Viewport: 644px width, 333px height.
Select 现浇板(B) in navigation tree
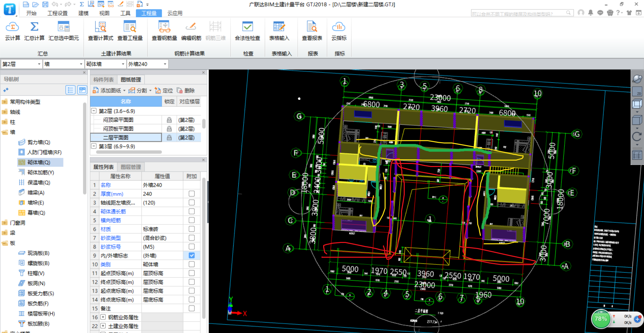(x=38, y=253)
